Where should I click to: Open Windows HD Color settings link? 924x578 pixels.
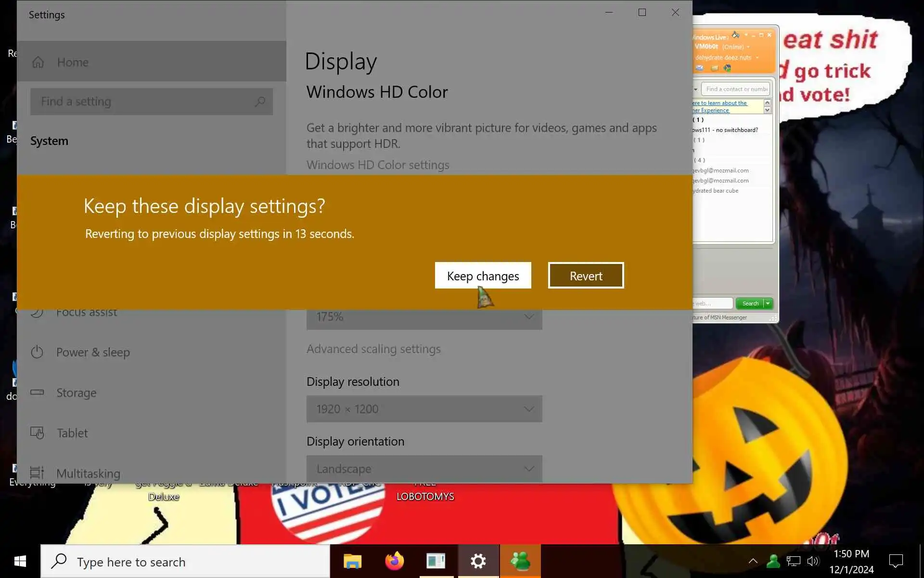[x=378, y=165]
